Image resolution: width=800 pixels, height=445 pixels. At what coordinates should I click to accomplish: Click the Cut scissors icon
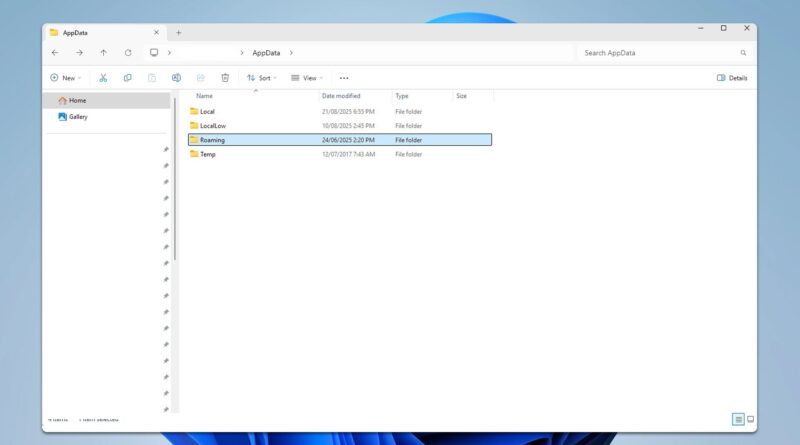(102, 77)
